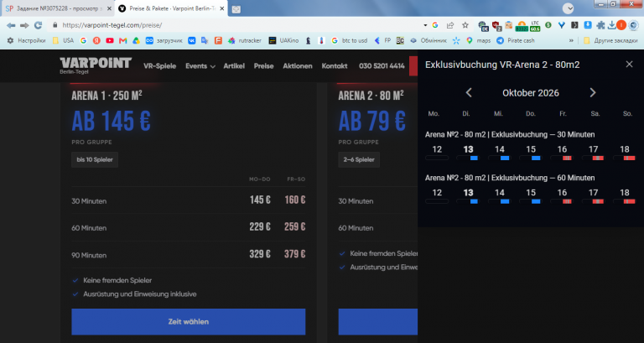Open the Chrome tab search dropdown button

(x=568, y=8)
